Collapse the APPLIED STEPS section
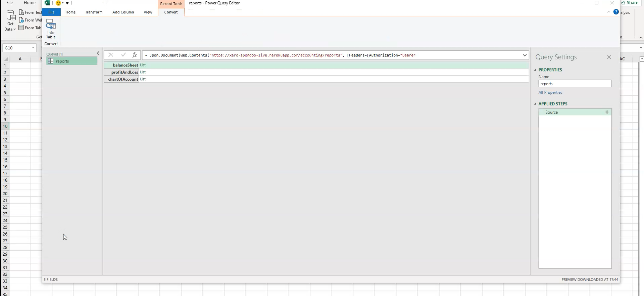The image size is (644, 296). click(x=536, y=104)
